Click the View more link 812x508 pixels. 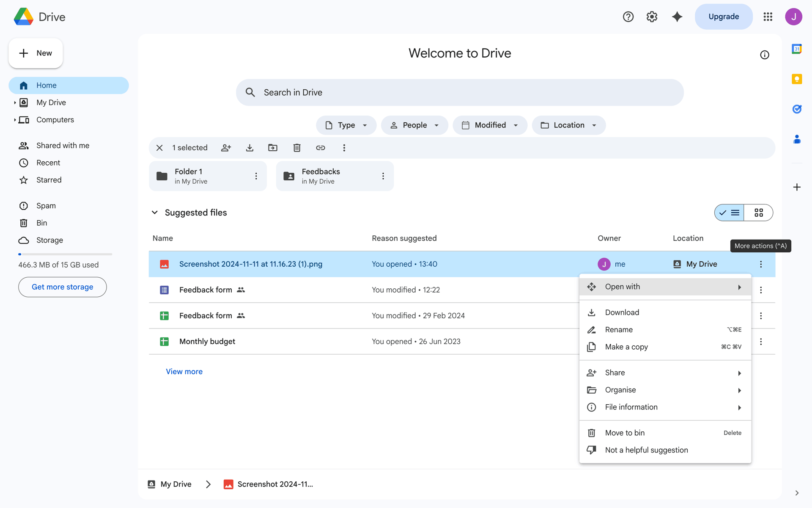tap(184, 372)
